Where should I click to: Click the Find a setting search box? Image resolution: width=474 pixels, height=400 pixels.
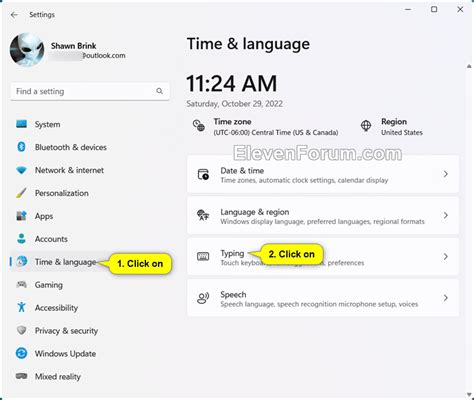pos(90,91)
